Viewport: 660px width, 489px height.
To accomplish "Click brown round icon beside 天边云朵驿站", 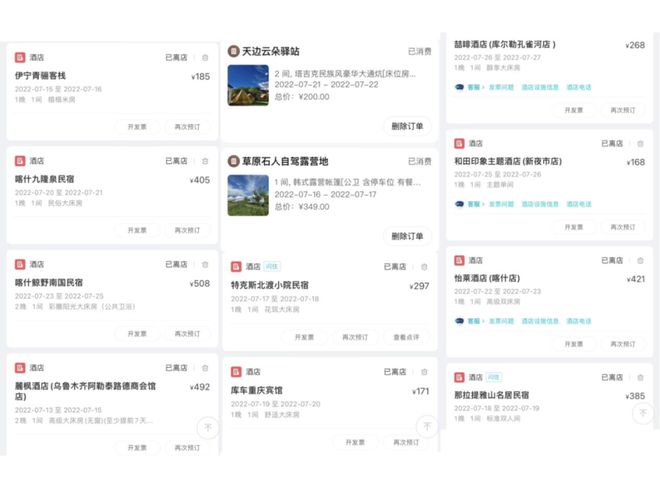I will point(233,51).
